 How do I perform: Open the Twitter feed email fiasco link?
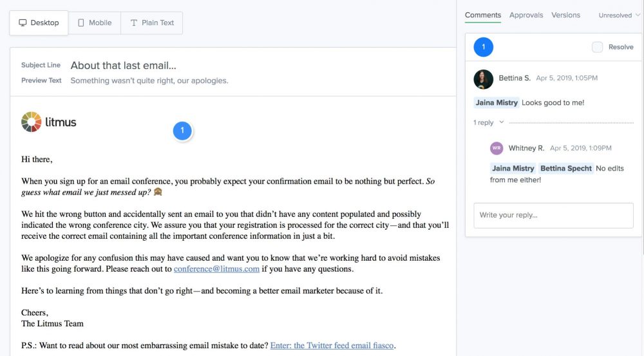332,346
